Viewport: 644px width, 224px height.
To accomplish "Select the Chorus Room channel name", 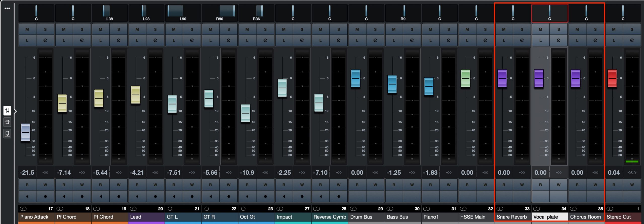I will (586, 217).
